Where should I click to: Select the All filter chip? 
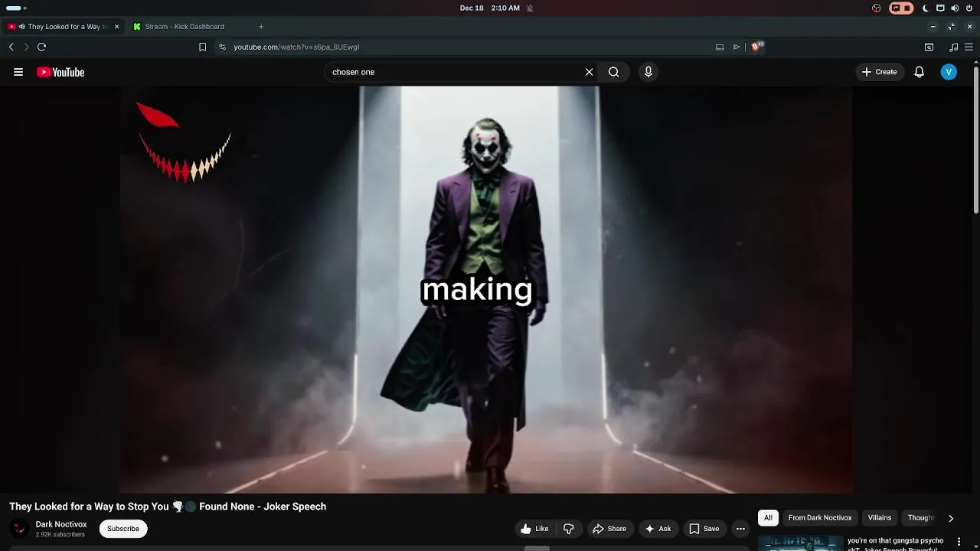pyautogui.click(x=768, y=518)
